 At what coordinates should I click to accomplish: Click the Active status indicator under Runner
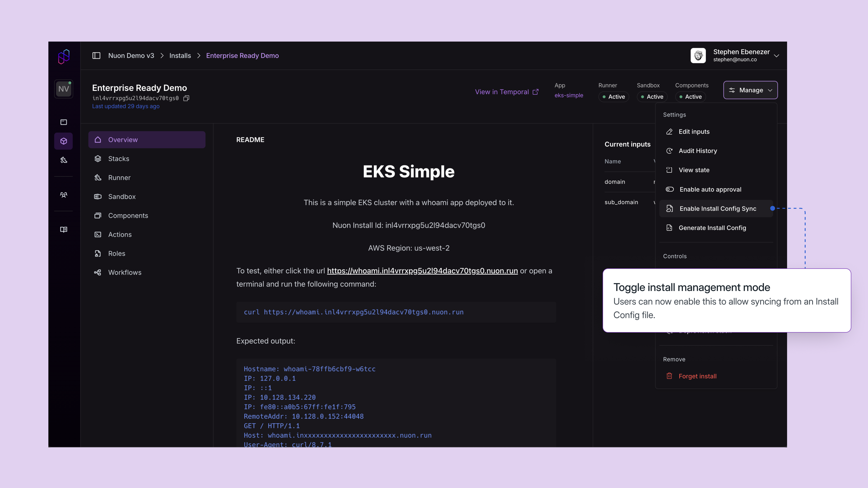coord(614,97)
